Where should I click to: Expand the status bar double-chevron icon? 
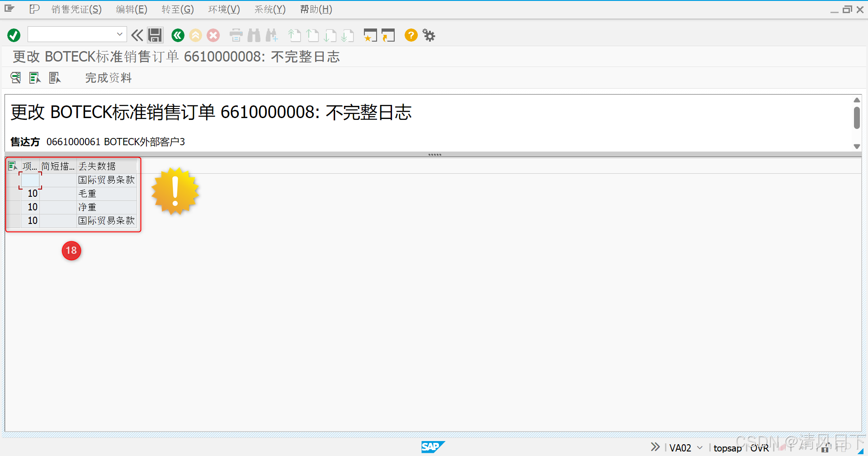655,447
